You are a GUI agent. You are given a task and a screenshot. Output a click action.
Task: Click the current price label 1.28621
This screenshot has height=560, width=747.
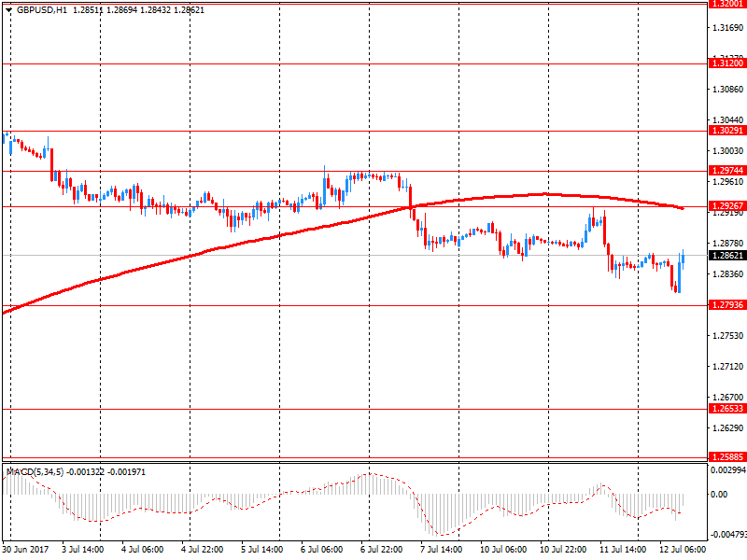coord(727,255)
